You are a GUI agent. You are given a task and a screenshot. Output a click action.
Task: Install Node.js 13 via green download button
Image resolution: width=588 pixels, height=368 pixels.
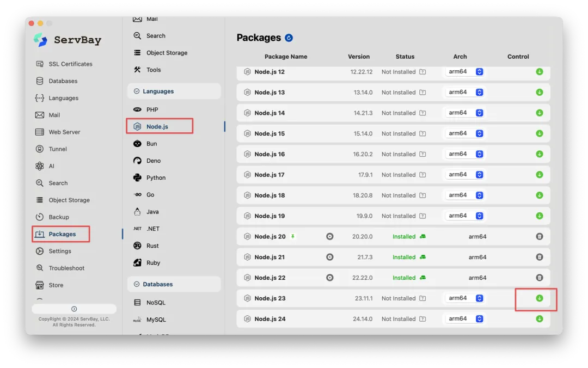coord(539,93)
